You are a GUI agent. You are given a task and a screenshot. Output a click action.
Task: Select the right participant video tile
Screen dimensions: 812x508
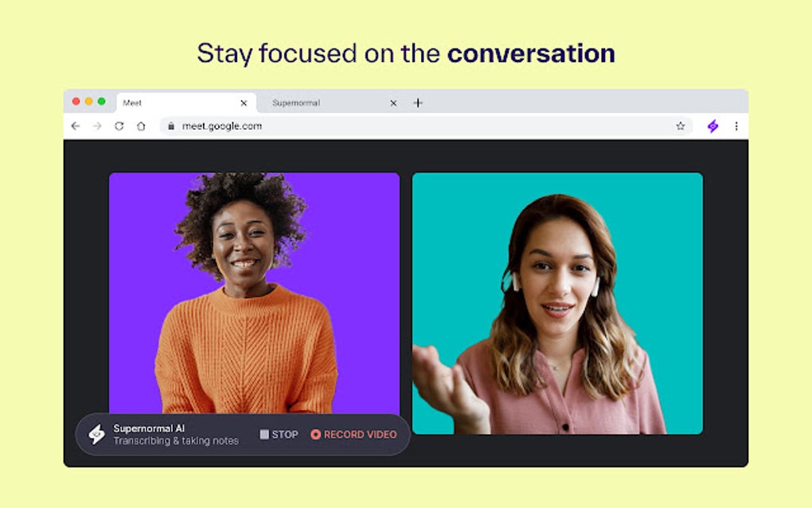coord(556,303)
